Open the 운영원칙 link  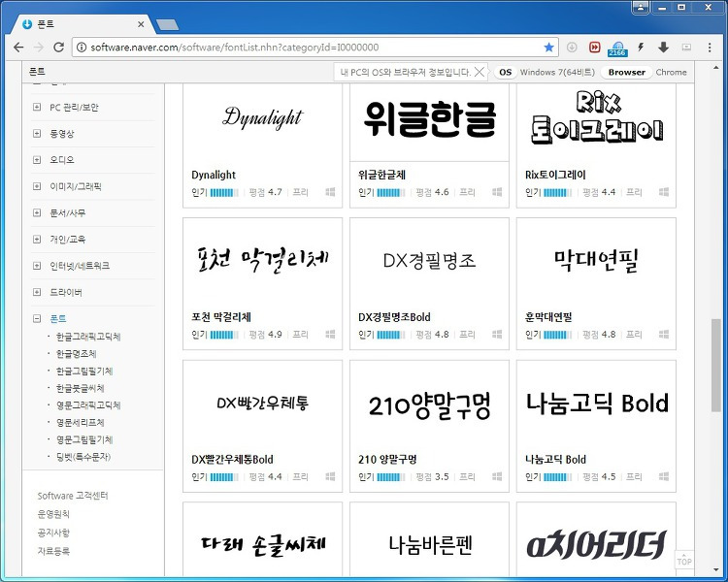(53, 514)
